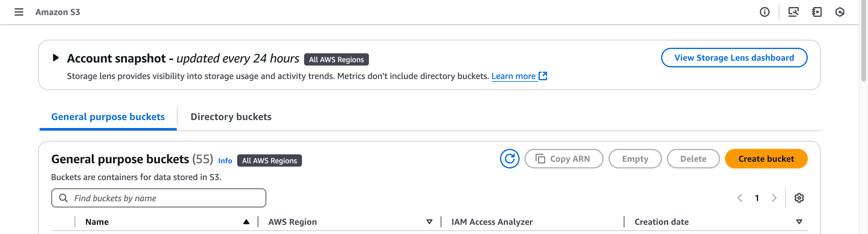Go to next page of buckets
The image size is (868, 234).
[774, 198]
